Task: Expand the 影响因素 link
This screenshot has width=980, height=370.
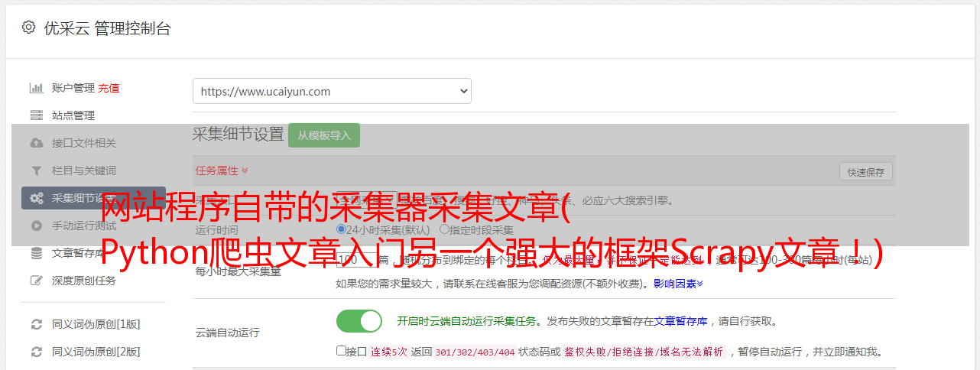Action: (678, 284)
